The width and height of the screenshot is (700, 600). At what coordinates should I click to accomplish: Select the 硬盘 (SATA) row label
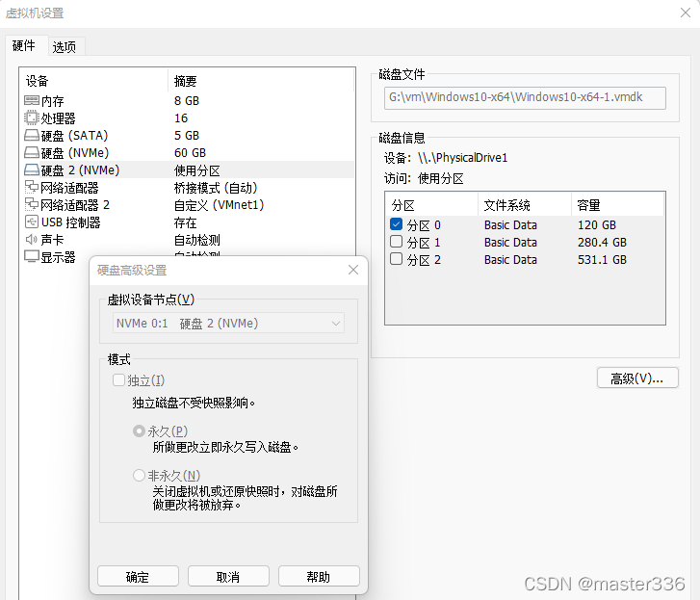coord(74,136)
